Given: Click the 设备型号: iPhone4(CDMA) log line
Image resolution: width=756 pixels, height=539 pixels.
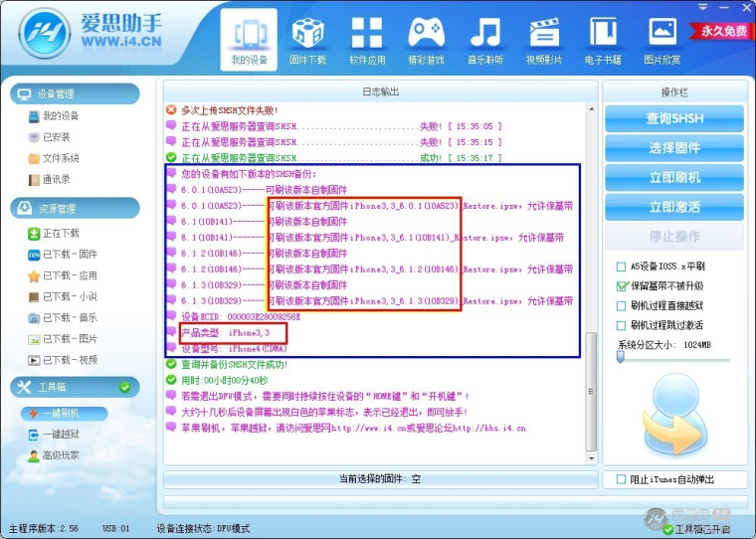Looking at the screenshot, I should pos(234,349).
